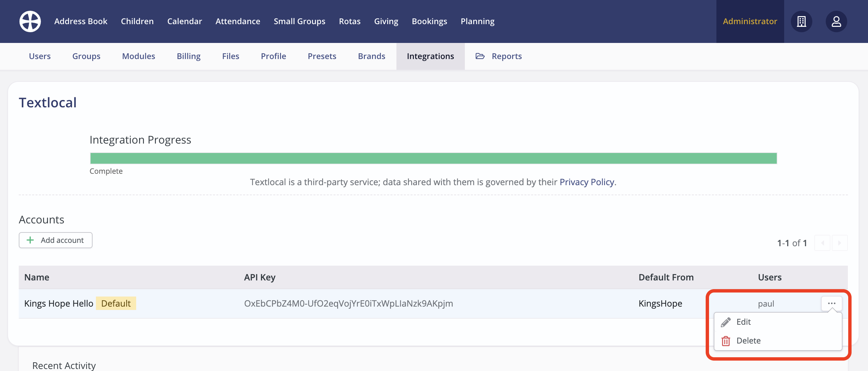Open the building/account switcher icon
This screenshot has height=371, width=868.
tap(802, 21)
